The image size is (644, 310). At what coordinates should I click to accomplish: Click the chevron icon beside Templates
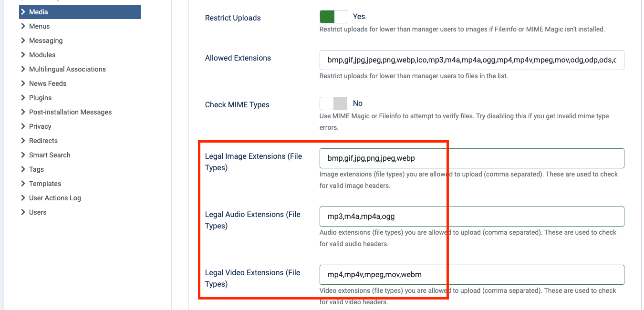[23, 184]
